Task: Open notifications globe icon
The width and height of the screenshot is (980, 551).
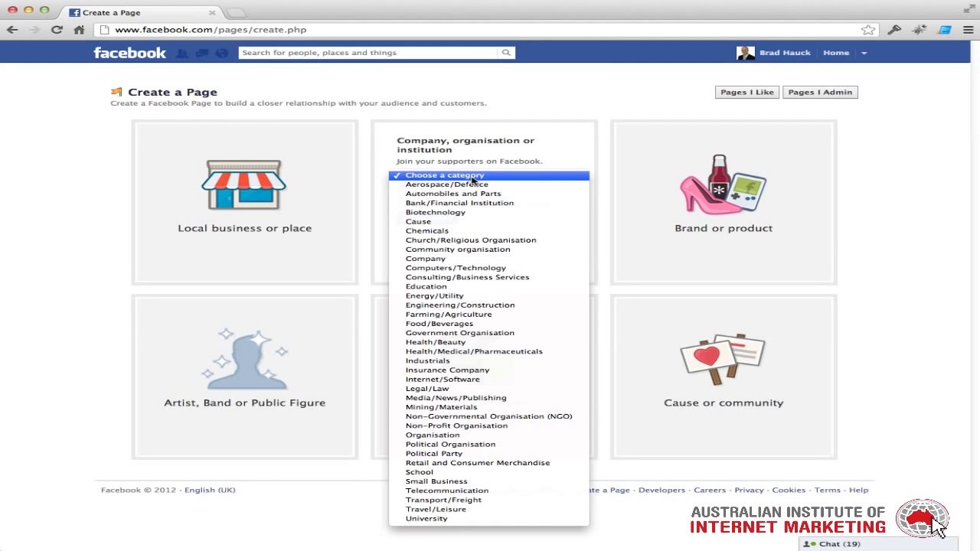Action: point(222,53)
